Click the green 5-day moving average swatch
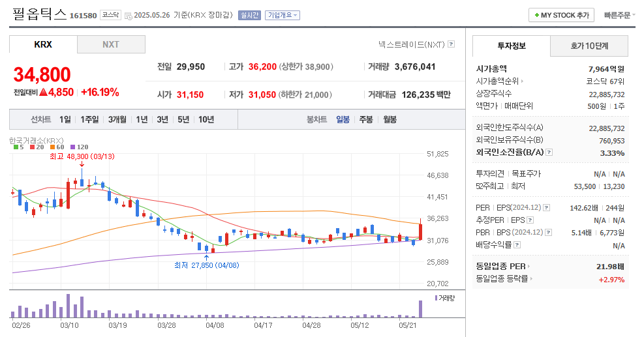This screenshot has height=337, width=644. [x=16, y=147]
